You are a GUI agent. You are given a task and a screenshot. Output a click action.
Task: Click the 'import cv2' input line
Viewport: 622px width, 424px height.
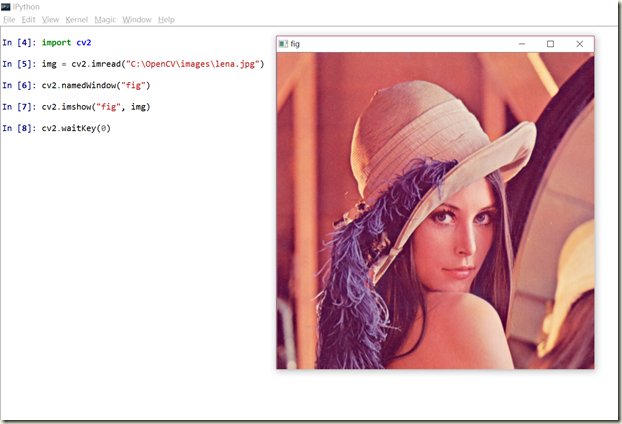(x=67, y=42)
